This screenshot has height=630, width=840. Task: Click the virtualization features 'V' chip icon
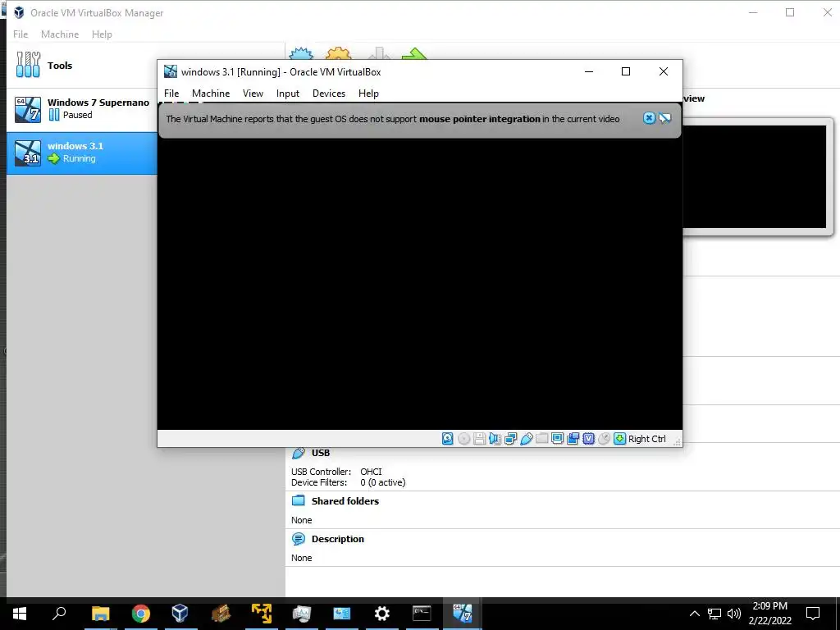(x=588, y=439)
